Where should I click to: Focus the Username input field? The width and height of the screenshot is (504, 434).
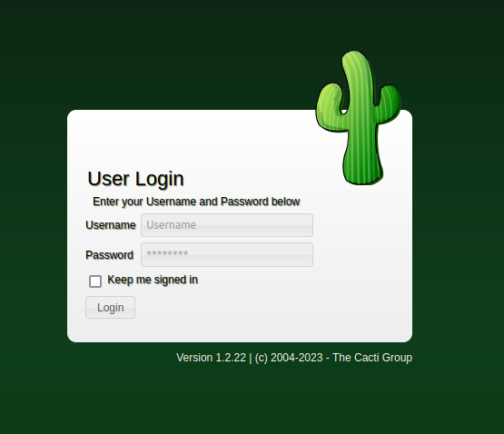[x=227, y=225]
